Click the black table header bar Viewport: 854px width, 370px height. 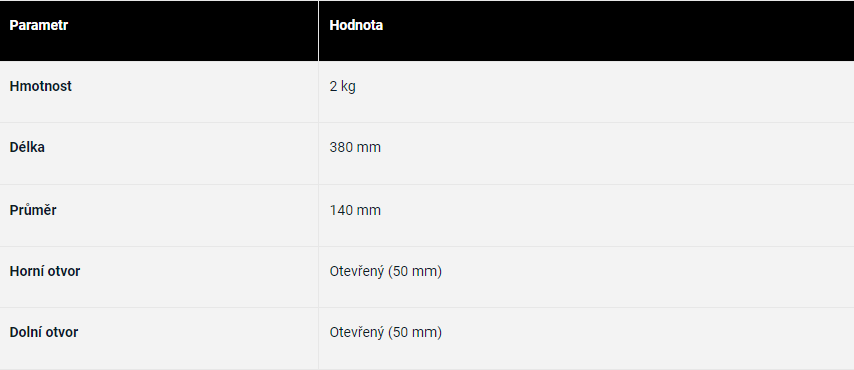click(x=427, y=31)
